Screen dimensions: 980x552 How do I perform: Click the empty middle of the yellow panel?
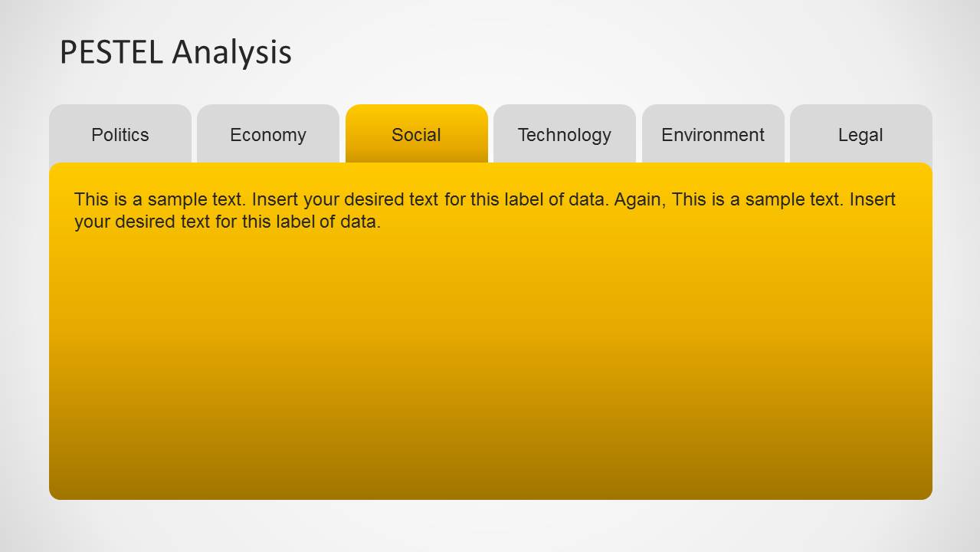click(490, 345)
